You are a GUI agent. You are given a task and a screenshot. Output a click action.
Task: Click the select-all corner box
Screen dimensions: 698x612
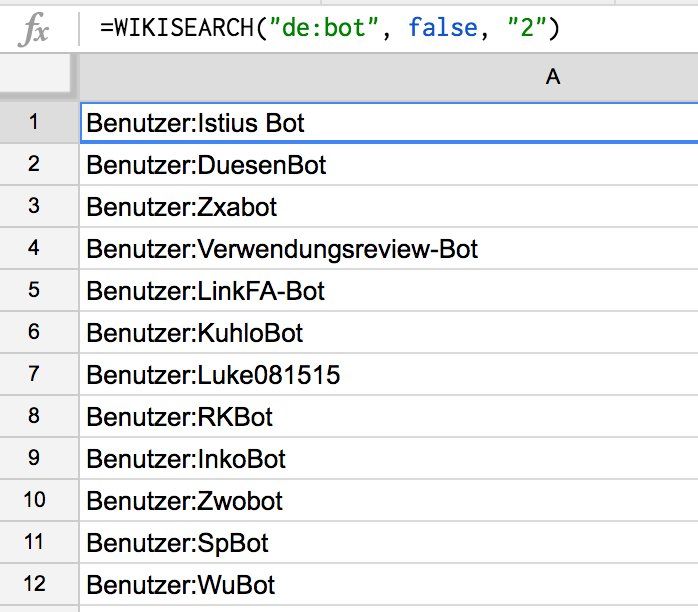(x=38, y=77)
